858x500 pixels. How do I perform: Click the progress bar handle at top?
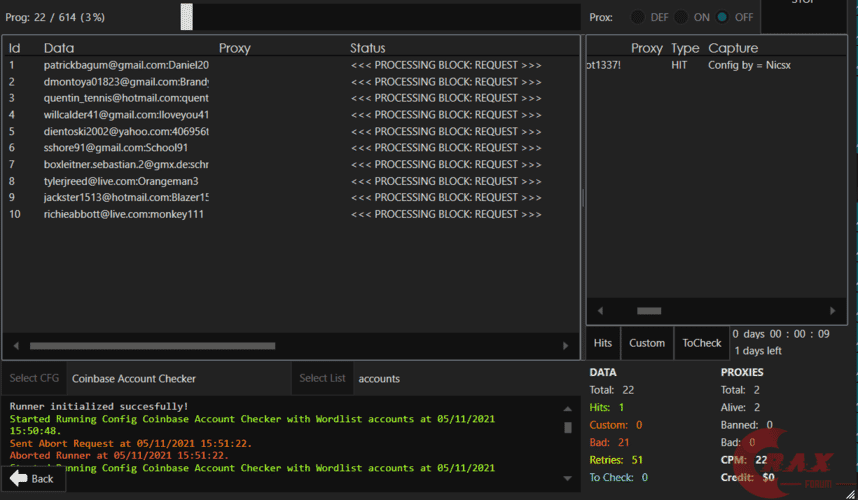point(187,17)
